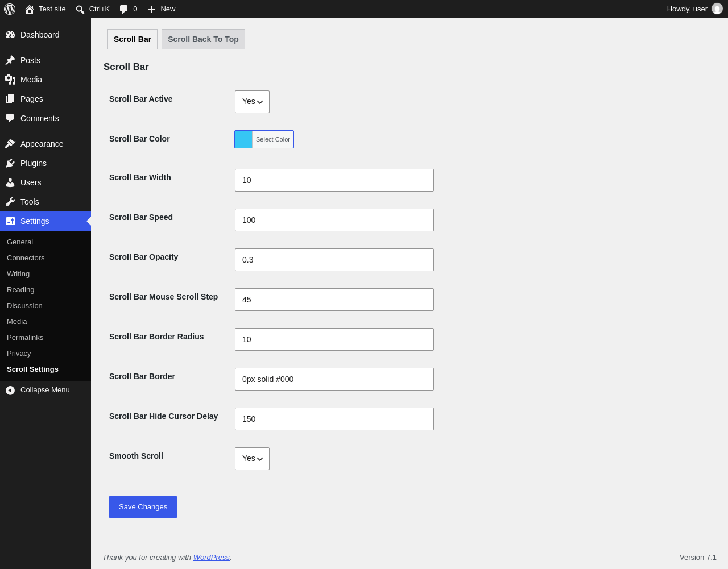Viewport: 728px width, 569px height.
Task: Click the Users person icon
Action: point(10,182)
